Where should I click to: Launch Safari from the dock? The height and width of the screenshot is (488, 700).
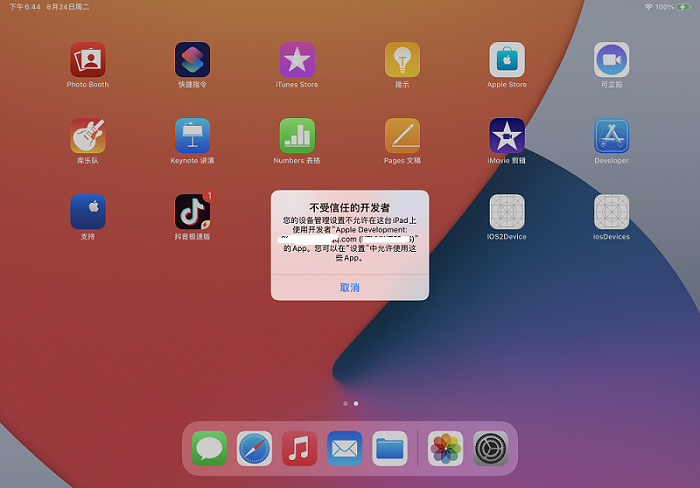click(254, 448)
